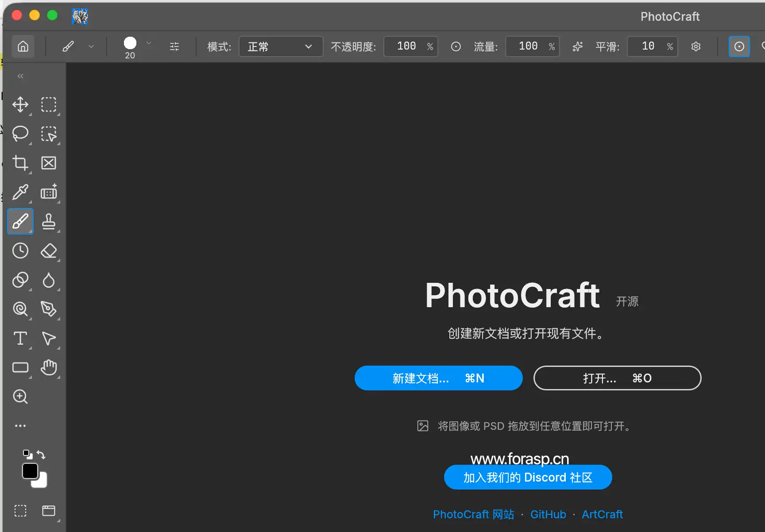Image resolution: width=765 pixels, height=532 pixels.
Task: Join the Discord community button
Action: pyautogui.click(x=528, y=477)
